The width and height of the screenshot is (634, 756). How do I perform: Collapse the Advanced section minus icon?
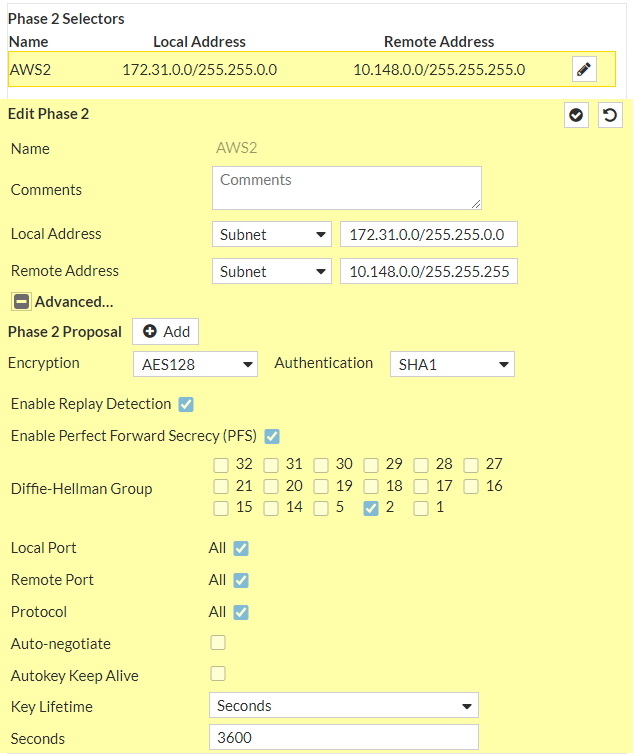[21, 301]
